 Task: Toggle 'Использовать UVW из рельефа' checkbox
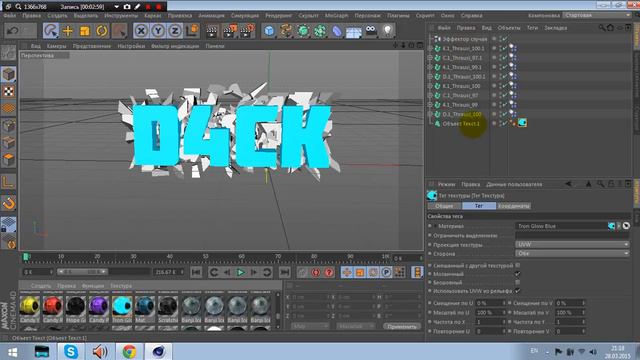(x=518, y=291)
